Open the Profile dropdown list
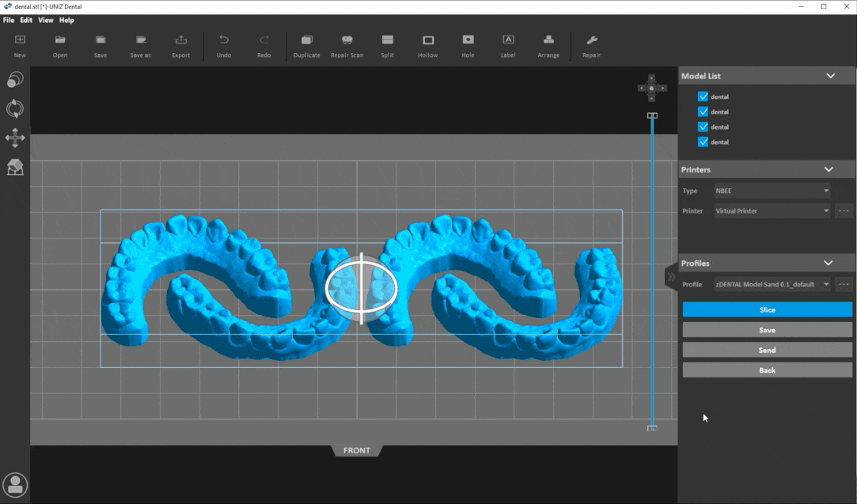The height and width of the screenshot is (504, 857). (772, 285)
